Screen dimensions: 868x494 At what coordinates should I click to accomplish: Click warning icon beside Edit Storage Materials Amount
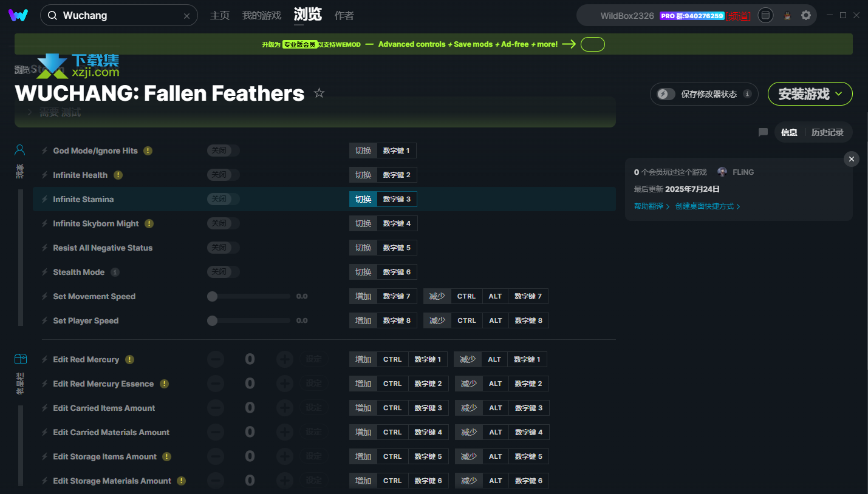[181, 481]
